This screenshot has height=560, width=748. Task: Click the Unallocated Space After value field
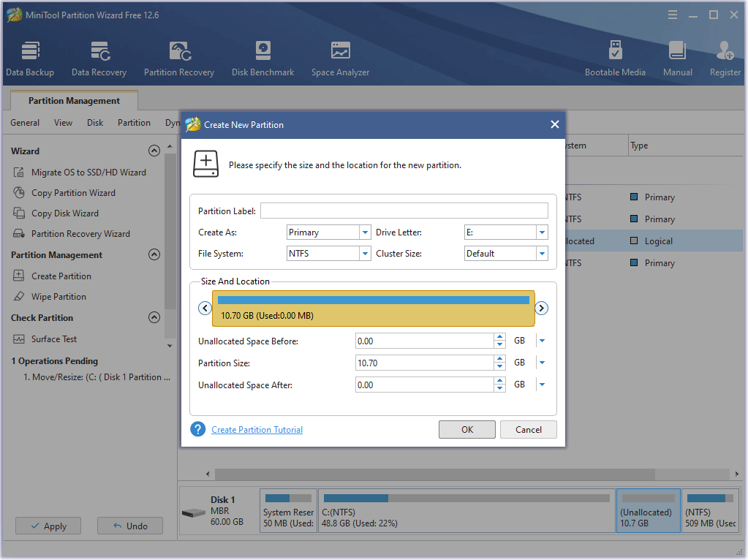tap(425, 385)
